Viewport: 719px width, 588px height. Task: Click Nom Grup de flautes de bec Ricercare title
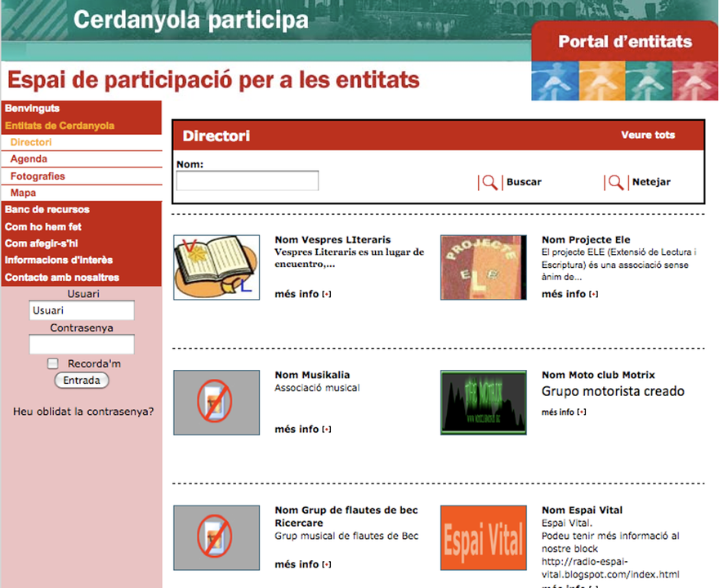tap(346, 516)
